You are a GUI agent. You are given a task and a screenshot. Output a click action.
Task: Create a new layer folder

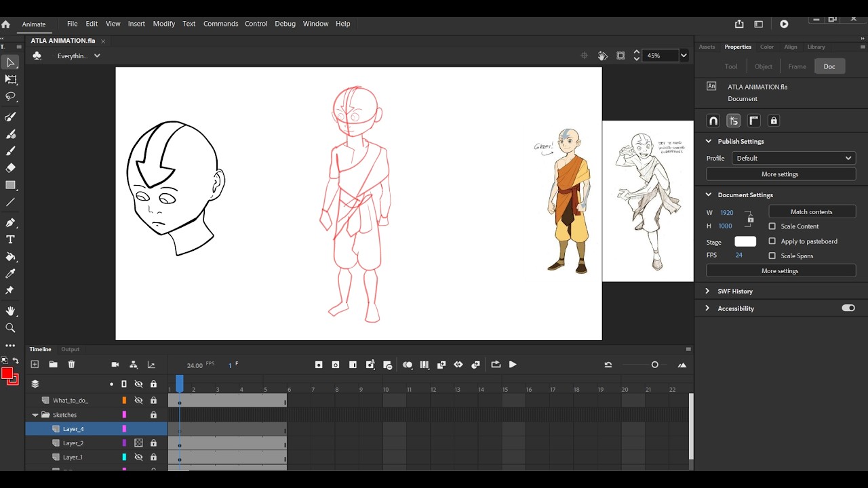coord(53,365)
